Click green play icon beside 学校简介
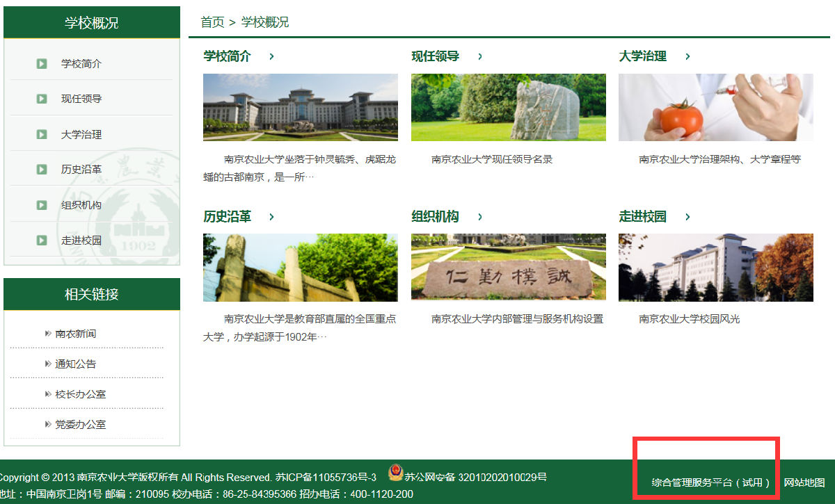The height and width of the screenshot is (504, 835). [x=42, y=64]
